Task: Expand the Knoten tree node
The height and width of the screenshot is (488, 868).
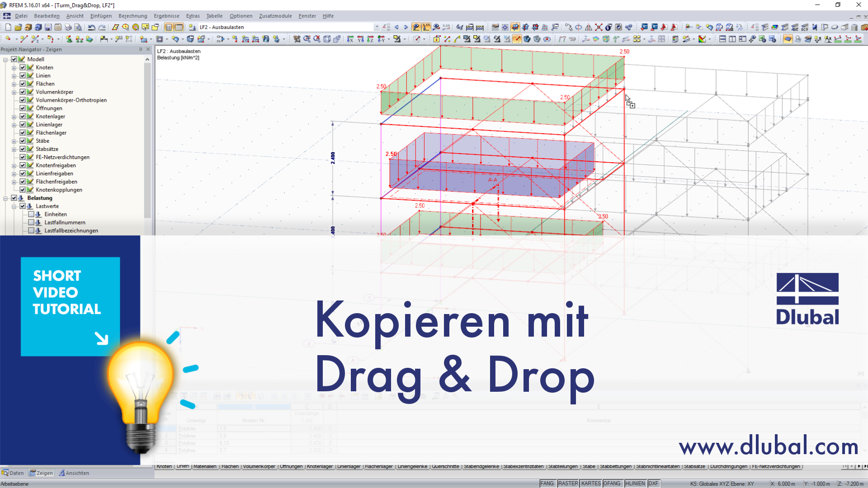Action: [x=14, y=67]
